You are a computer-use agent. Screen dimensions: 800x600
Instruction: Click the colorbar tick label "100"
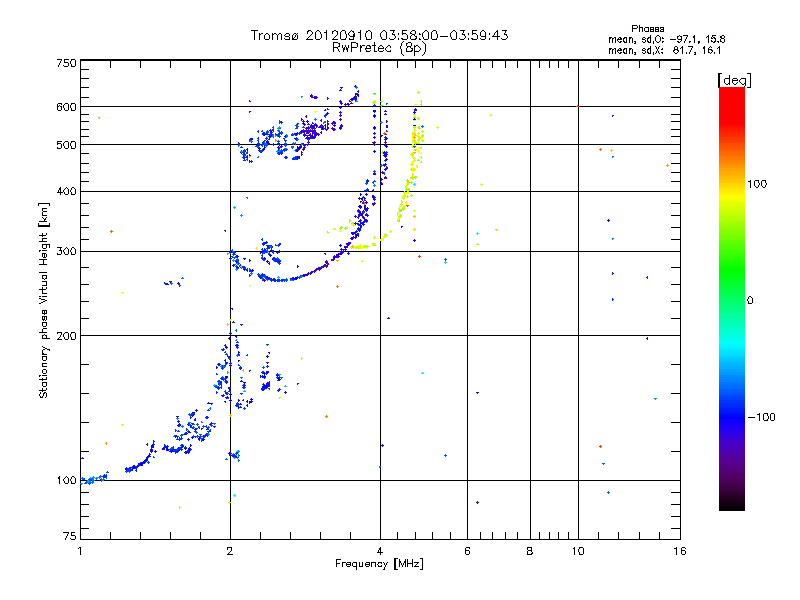coord(757,184)
